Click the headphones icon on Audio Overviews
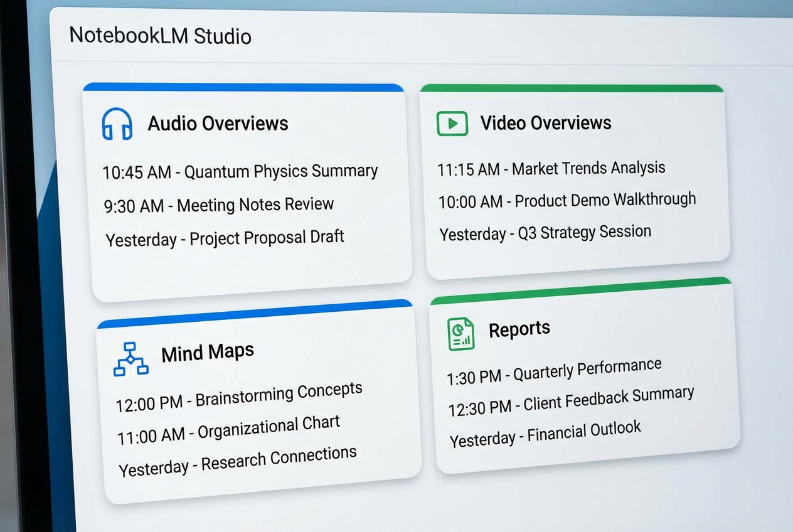This screenshot has width=793, height=532. pyautogui.click(x=119, y=123)
